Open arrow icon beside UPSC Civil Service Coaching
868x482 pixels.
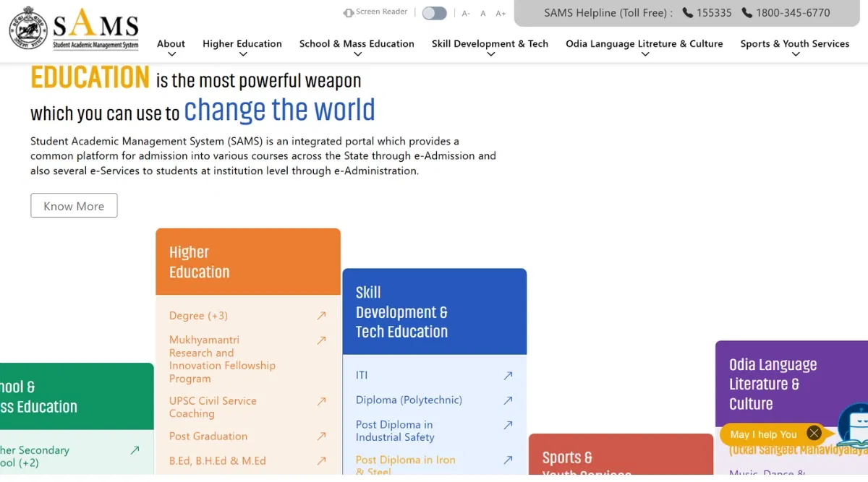(x=321, y=402)
